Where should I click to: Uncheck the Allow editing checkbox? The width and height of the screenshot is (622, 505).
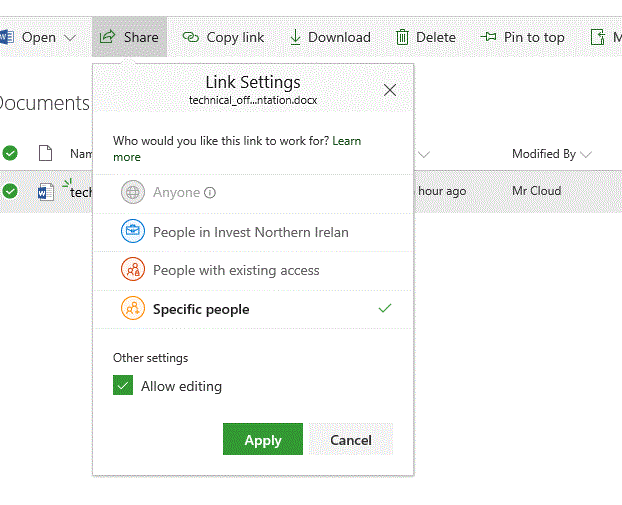(x=123, y=386)
